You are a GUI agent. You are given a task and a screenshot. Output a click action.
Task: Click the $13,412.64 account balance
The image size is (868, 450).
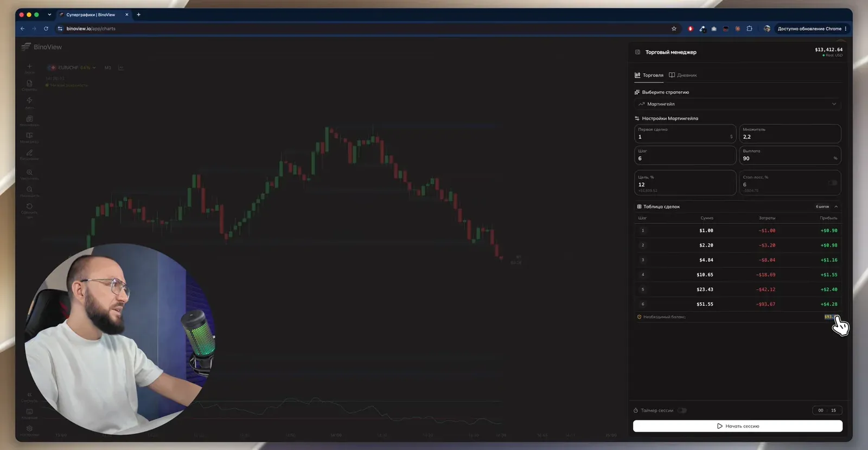(828, 50)
